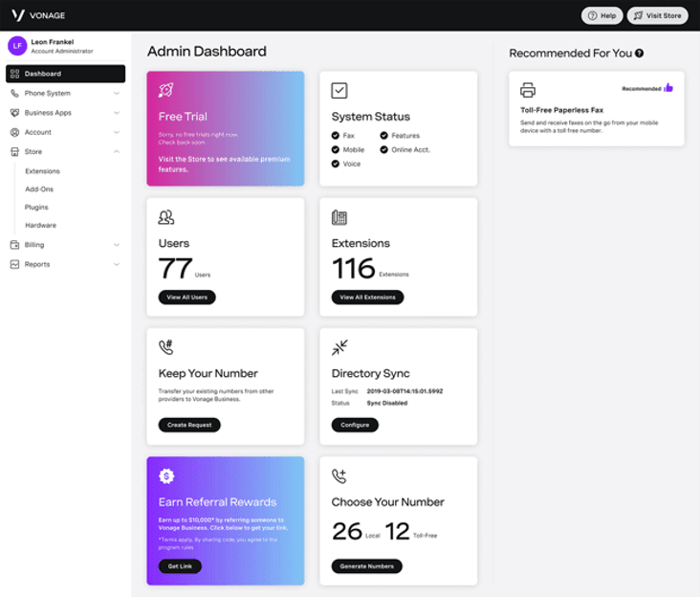Click the Directory Sync arrows icon
Viewport: 700px width, 597px height.
pyautogui.click(x=339, y=347)
